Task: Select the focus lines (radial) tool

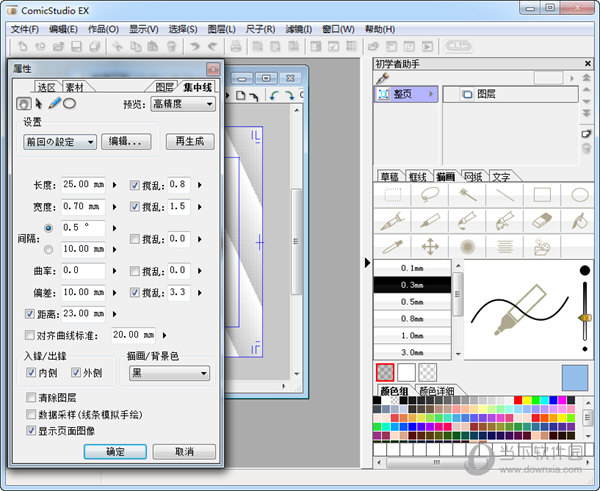Action: (467, 247)
